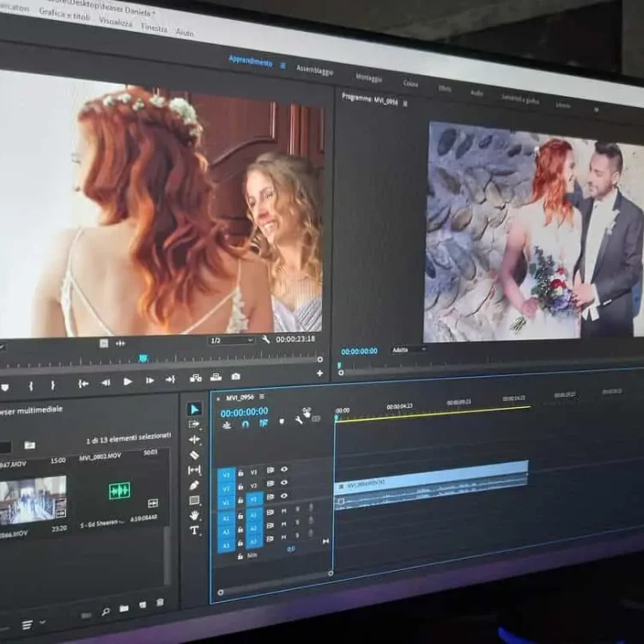The image size is (644, 644).
Task: Switch to Colore workspace
Action: (410, 83)
